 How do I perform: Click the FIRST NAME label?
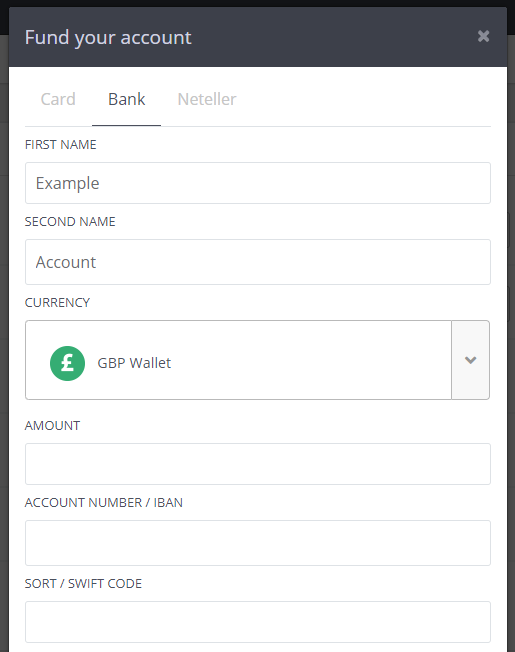[61, 145]
